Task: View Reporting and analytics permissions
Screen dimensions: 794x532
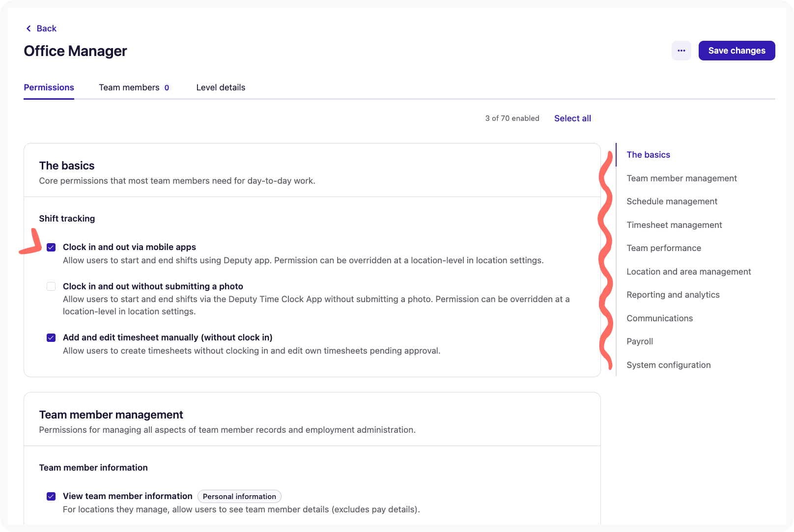Action: click(x=673, y=294)
